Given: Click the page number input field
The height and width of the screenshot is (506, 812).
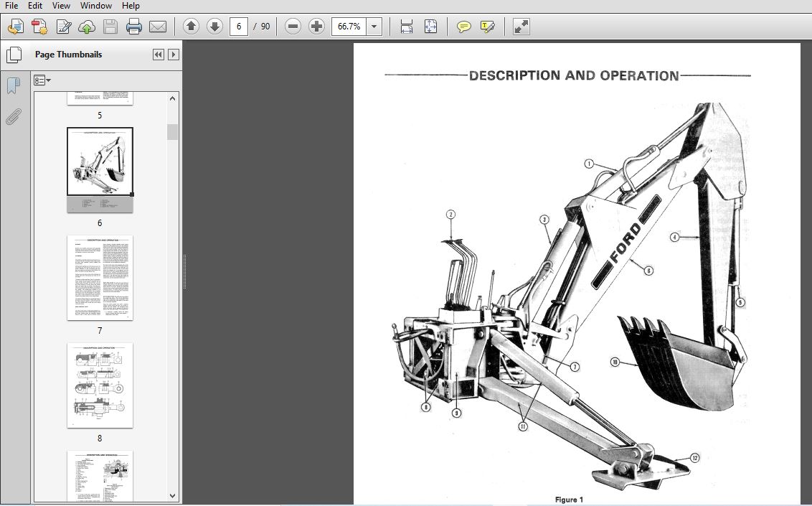Looking at the screenshot, I should (239, 27).
